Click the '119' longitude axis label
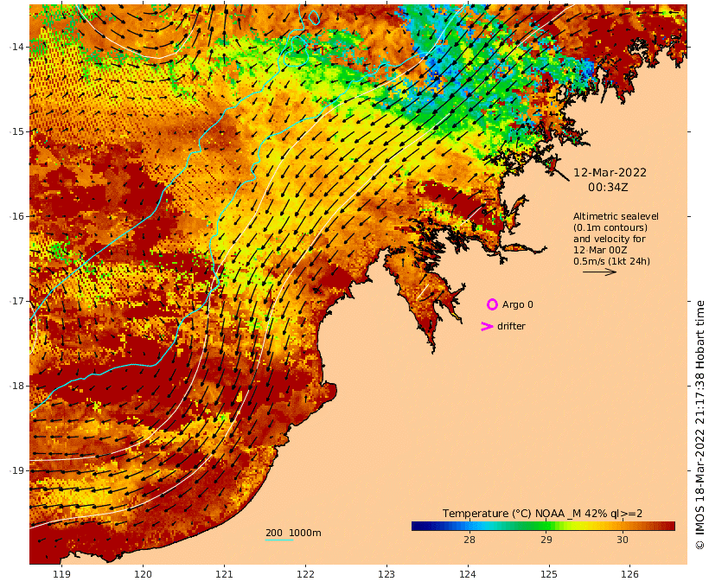This screenshot has width=709, height=588. point(62,574)
